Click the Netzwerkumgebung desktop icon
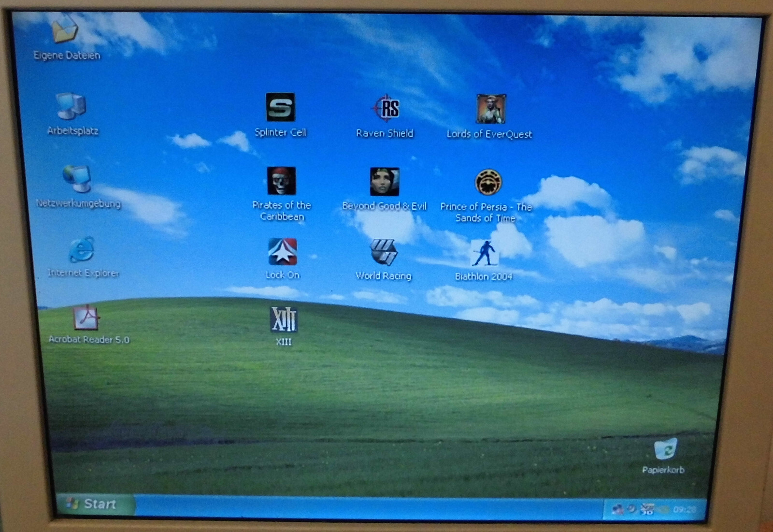 (77, 178)
